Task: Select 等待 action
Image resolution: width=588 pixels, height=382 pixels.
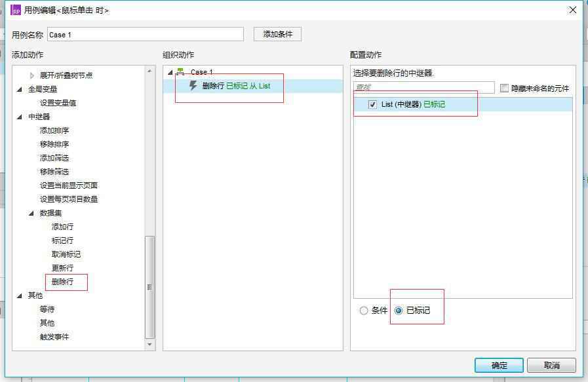Action: [47, 309]
